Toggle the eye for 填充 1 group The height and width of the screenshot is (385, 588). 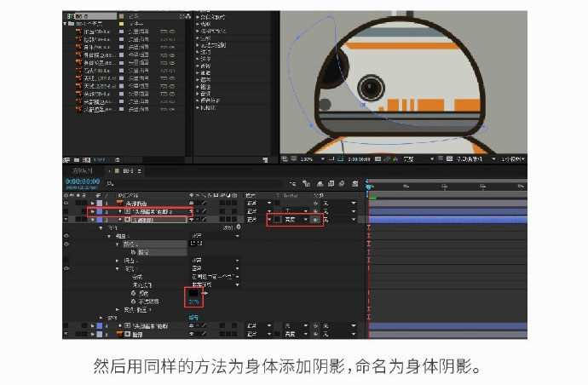tap(66, 268)
